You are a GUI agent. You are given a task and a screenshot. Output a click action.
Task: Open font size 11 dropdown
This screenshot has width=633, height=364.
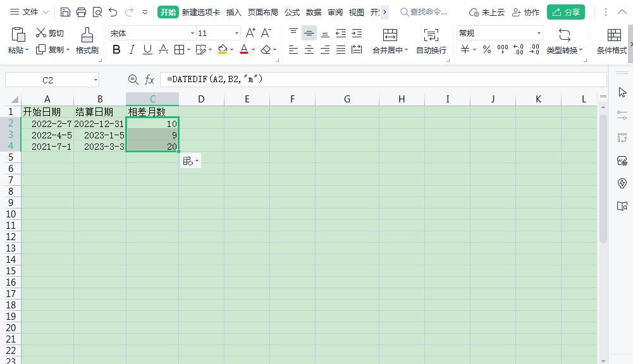coord(237,33)
